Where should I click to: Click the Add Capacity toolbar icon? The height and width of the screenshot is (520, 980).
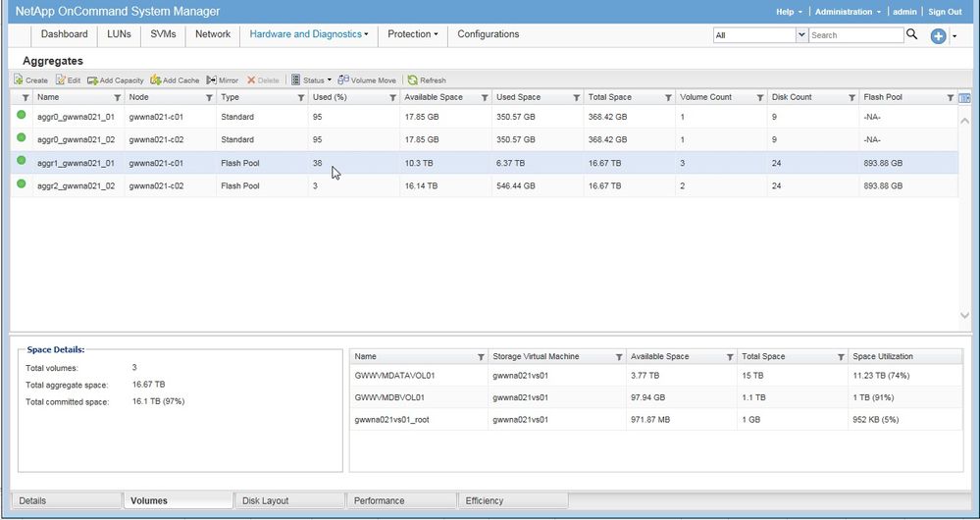pyautogui.click(x=92, y=80)
